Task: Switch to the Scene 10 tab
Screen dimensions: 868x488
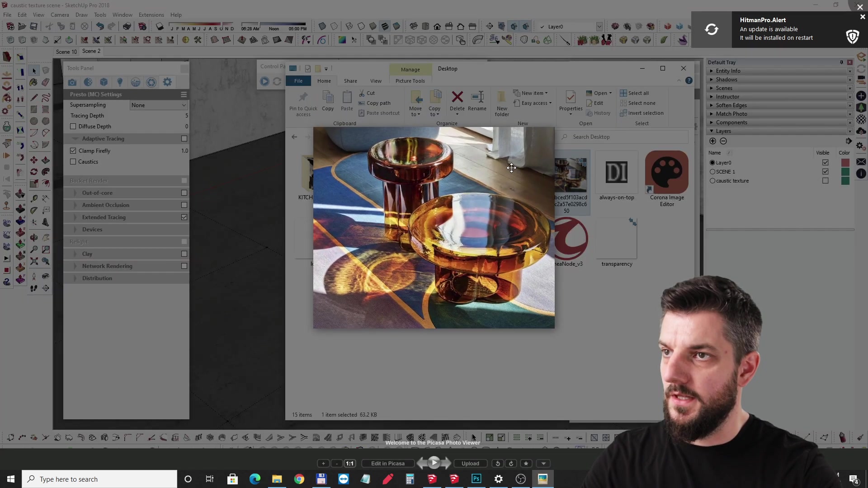Action: (66, 52)
